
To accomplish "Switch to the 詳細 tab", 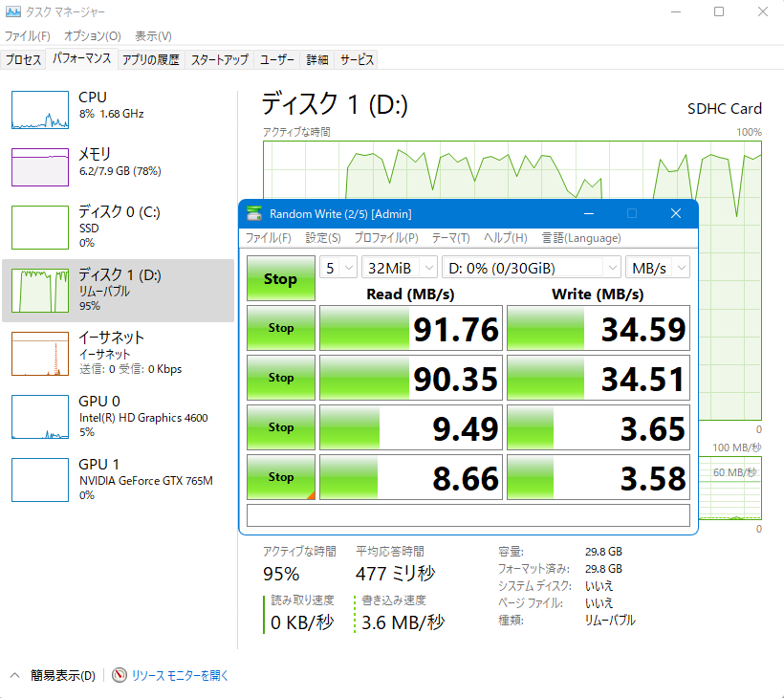I will [x=317, y=60].
